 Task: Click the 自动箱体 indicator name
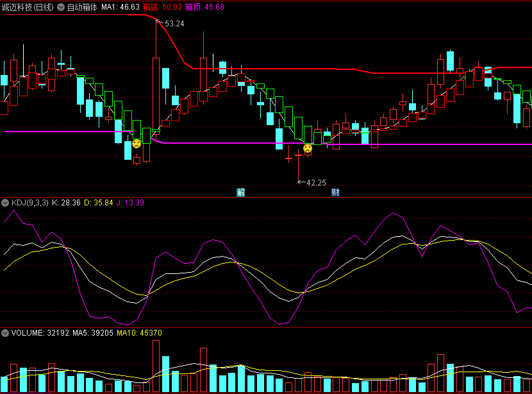click(82, 7)
